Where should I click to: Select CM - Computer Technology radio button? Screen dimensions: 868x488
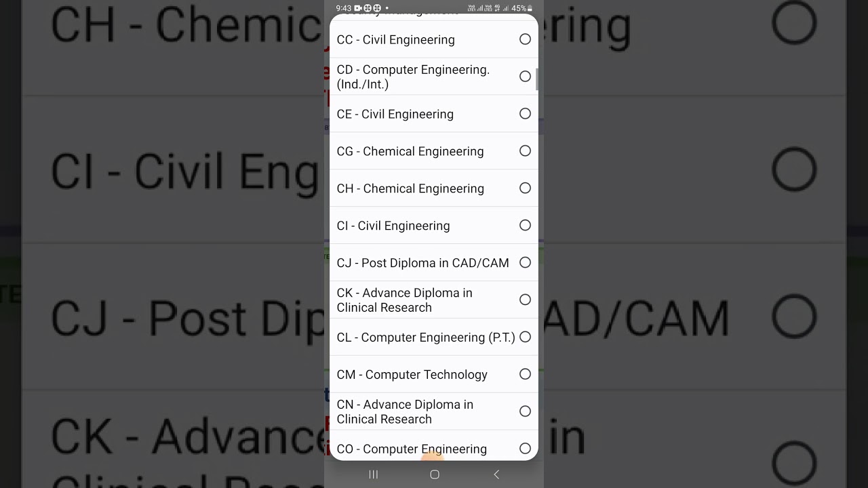click(x=525, y=374)
